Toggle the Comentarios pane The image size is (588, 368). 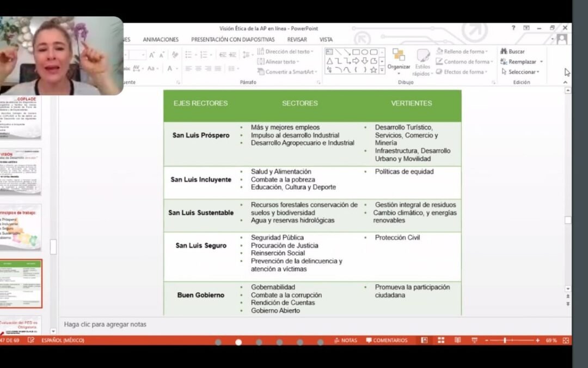[387, 340]
